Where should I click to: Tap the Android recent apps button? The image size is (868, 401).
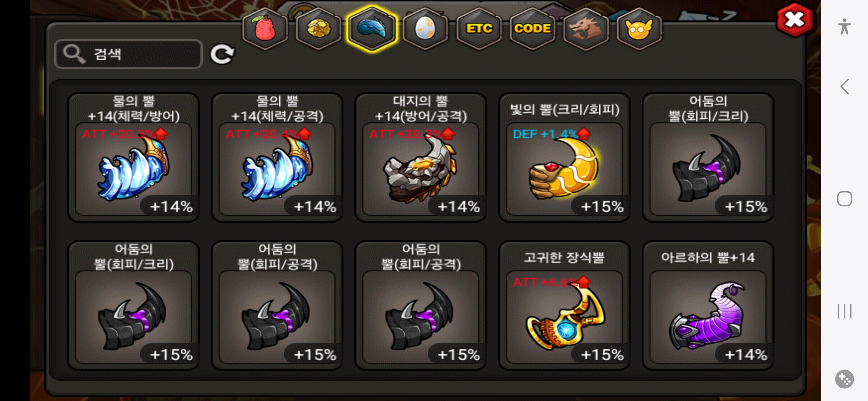pos(845,311)
